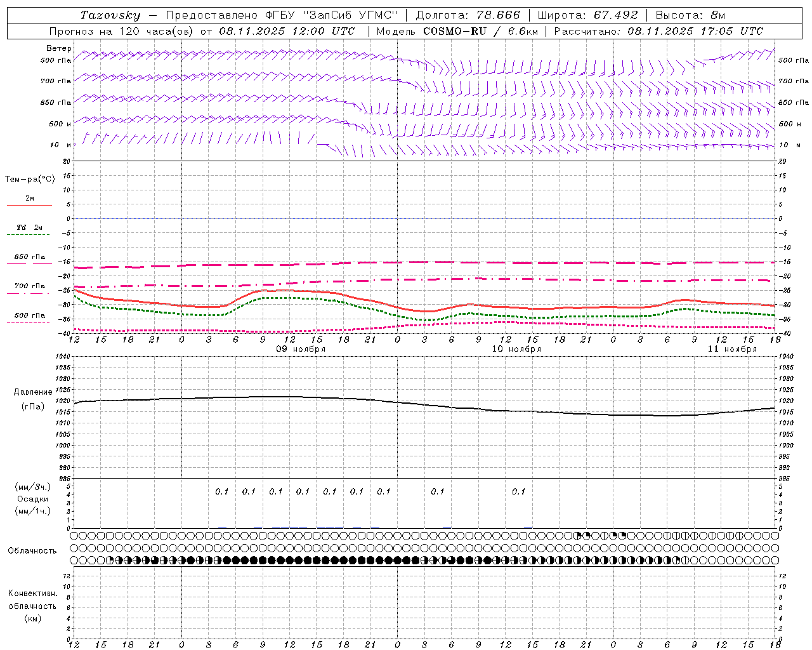Image resolution: width=812 pixels, height=650 pixels.
Task: Click the 09 ноября date label
Action: pyautogui.click(x=299, y=349)
